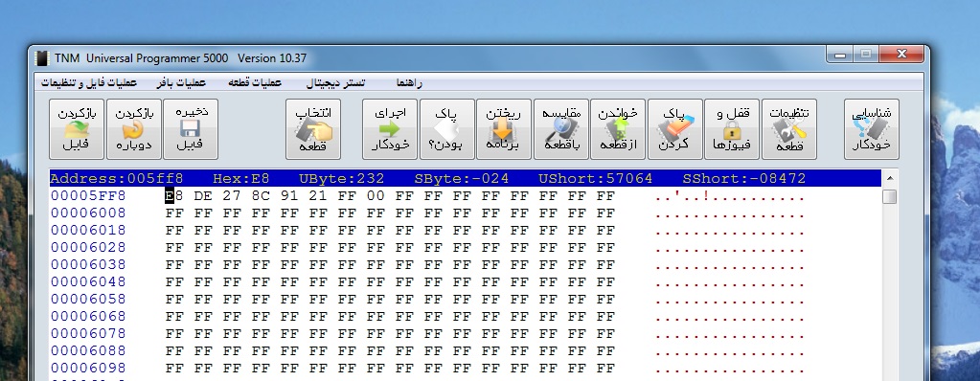The height and width of the screenshot is (381, 980).
Task: Save the buffer with ذخیره فایل icon
Action: [x=190, y=129]
